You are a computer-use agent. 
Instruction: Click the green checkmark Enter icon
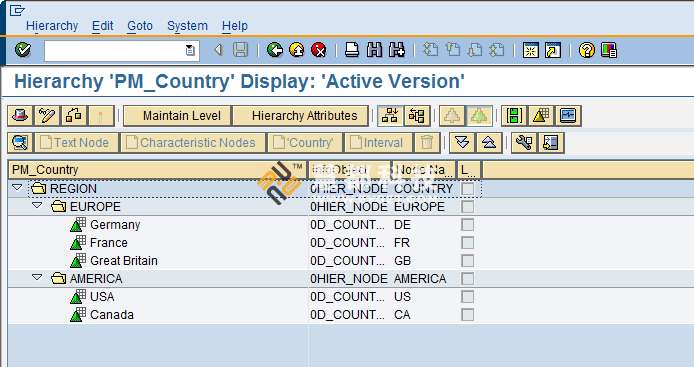[x=23, y=50]
